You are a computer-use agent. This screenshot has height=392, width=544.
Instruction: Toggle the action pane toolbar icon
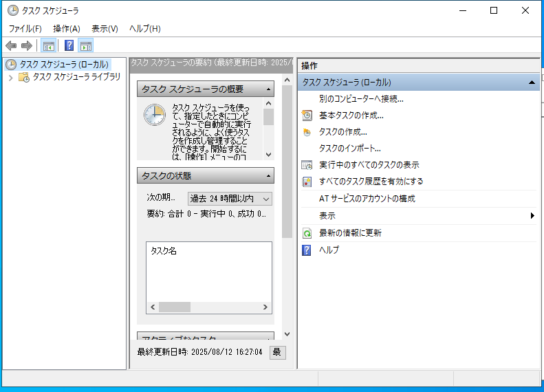[86, 46]
